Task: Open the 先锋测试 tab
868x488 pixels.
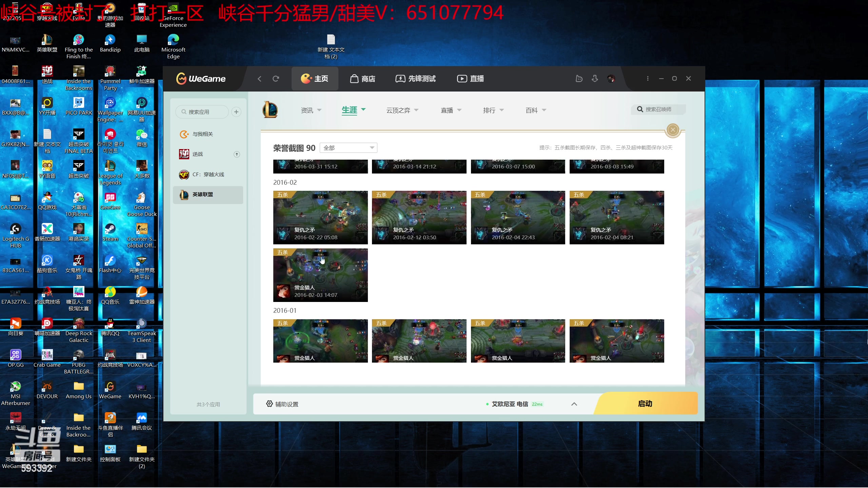Action: point(415,79)
